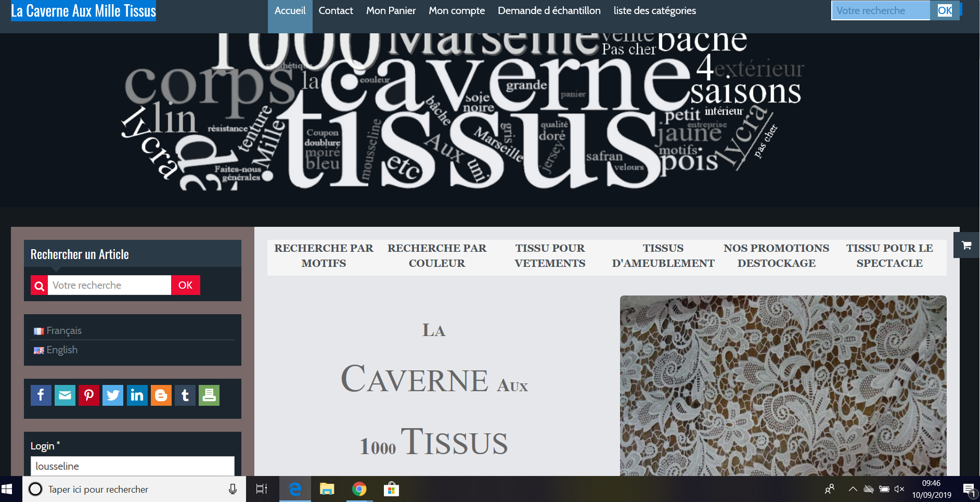This screenshot has height=502, width=980.
Task: Show hidden system tray icons
Action: coord(853,489)
